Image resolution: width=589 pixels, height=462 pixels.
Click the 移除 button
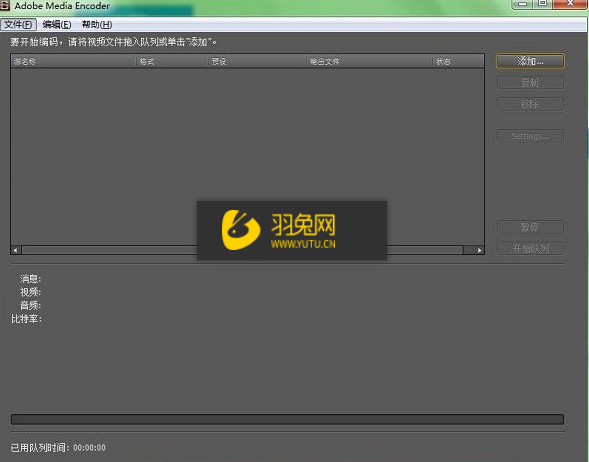(530, 104)
